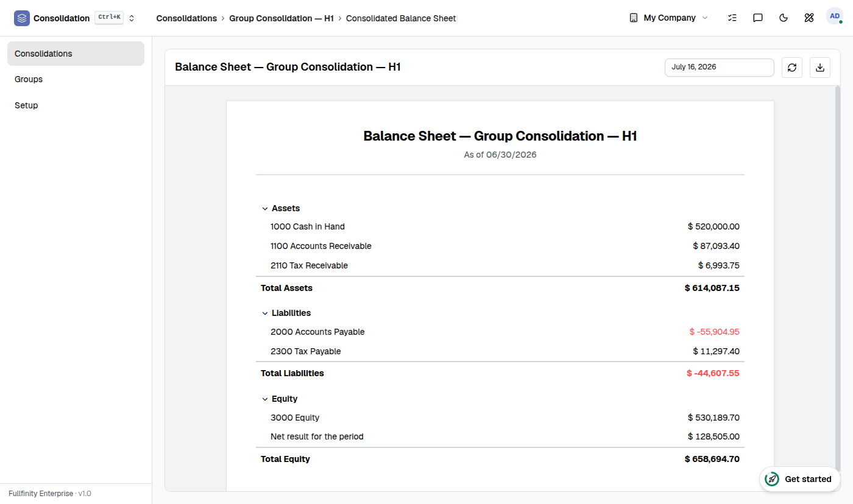Viewport: 853px width, 504px height.
Task: Refresh the balance sheet report
Action: (792, 67)
